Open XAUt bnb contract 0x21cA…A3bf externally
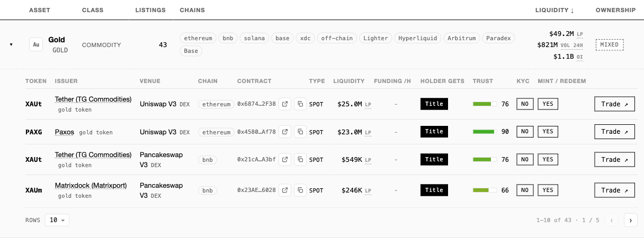 285,160
